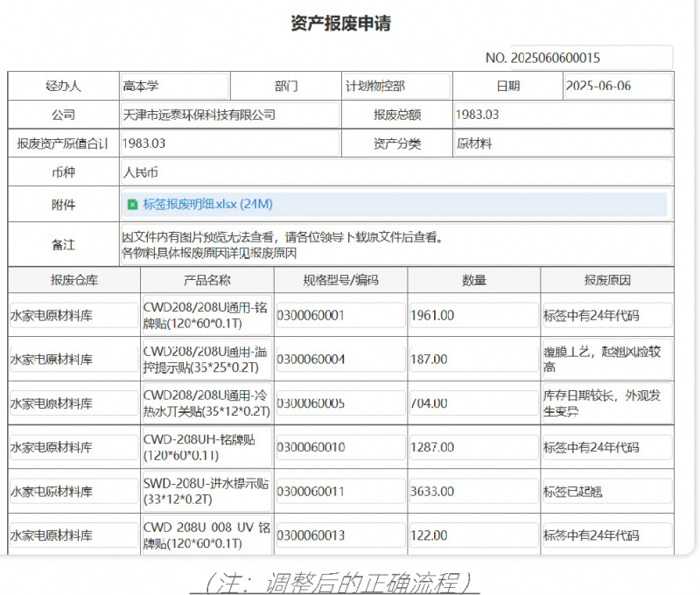The width and height of the screenshot is (700, 595).
Task: Click the quantity cell showing 187.00
Action: [x=472, y=359]
